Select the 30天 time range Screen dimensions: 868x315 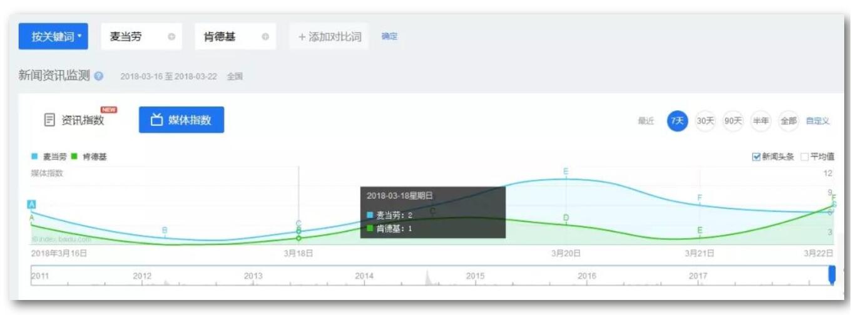click(x=705, y=121)
